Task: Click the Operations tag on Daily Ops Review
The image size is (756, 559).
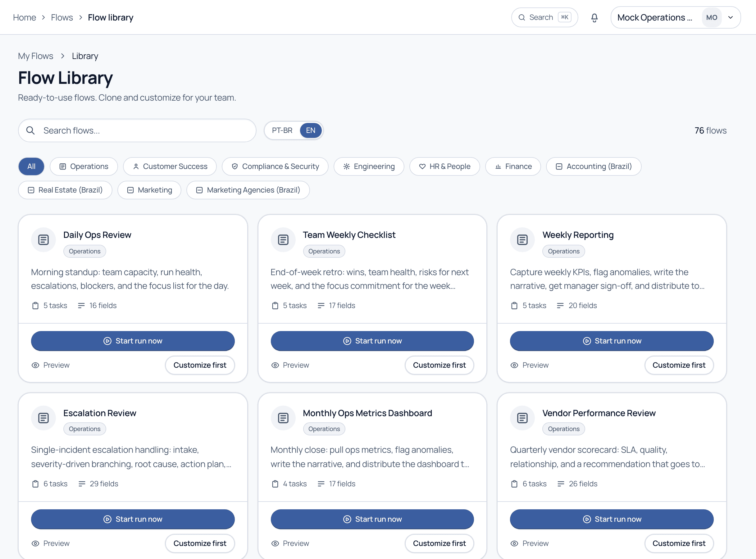Action: click(84, 252)
